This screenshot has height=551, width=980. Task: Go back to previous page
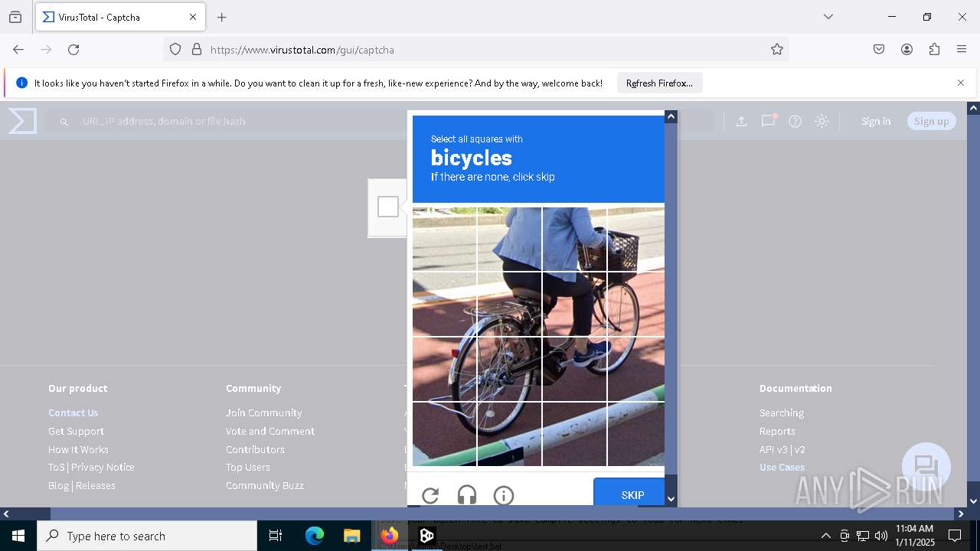point(18,49)
